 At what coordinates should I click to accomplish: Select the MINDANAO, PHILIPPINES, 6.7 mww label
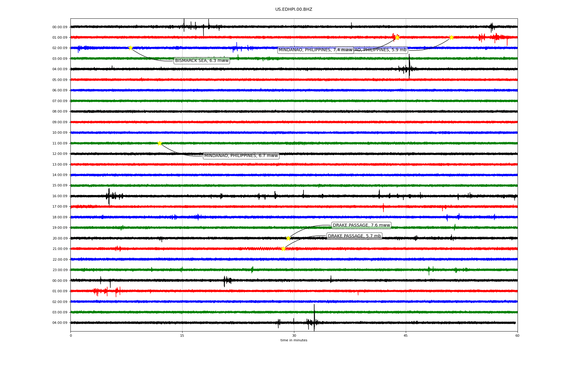click(x=241, y=156)
